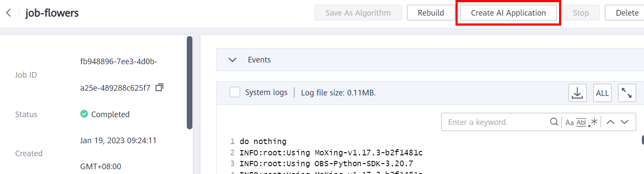
Task: Jump to next search match arrow
Action: click(x=624, y=122)
